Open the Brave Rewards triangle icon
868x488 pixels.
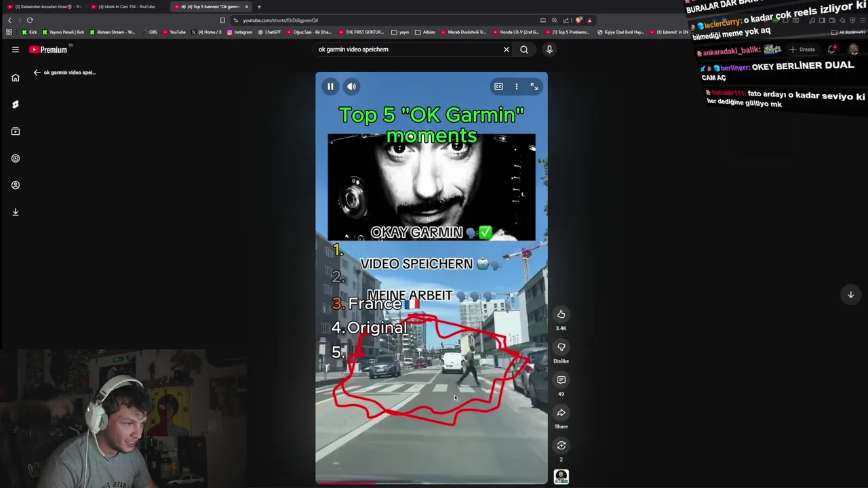[x=590, y=20]
